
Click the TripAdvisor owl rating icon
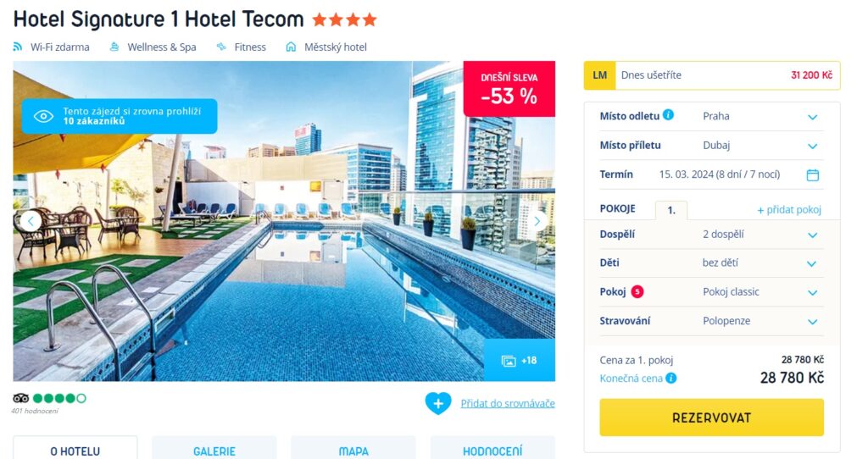(20, 398)
